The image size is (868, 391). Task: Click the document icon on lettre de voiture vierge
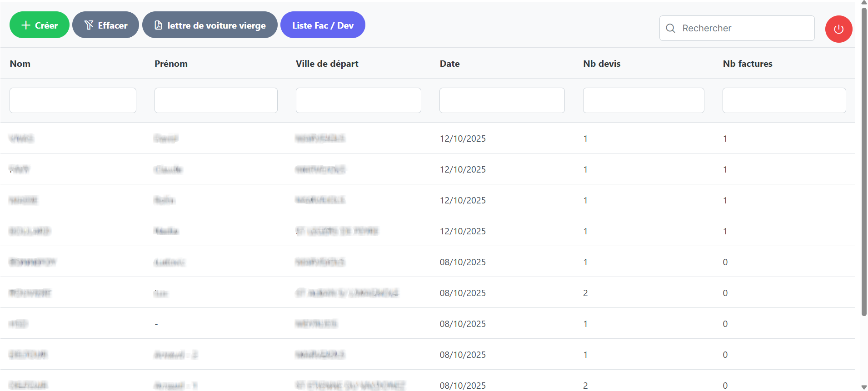click(x=158, y=25)
